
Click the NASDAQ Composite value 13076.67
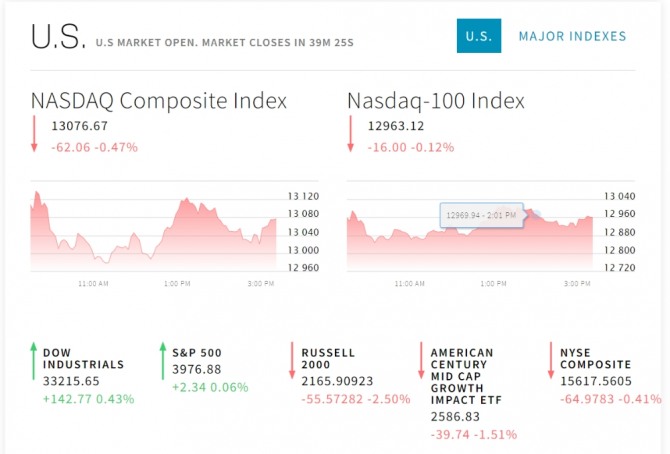[x=79, y=127]
